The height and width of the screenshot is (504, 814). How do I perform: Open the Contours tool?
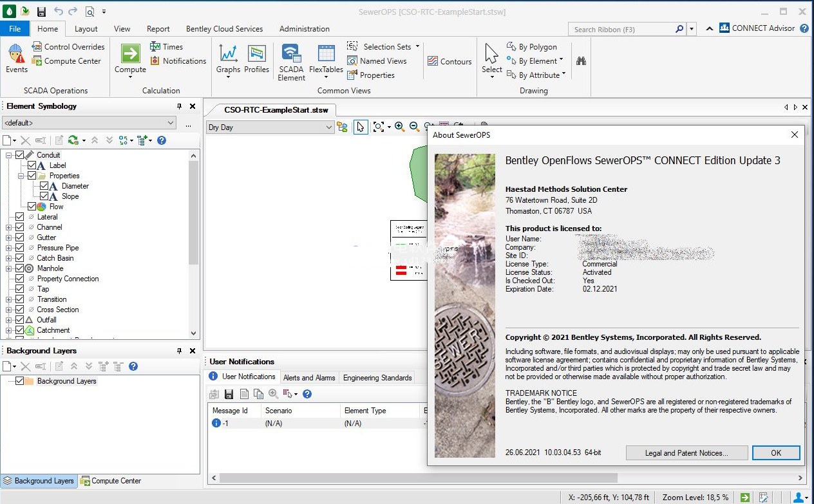point(450,62)
